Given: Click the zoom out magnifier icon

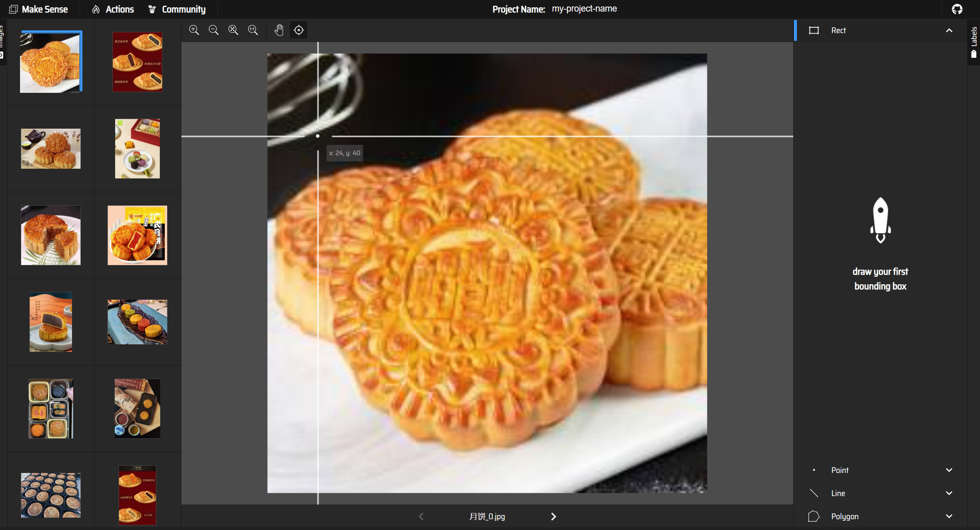Looking at the screenshot, I should [214, 30].
